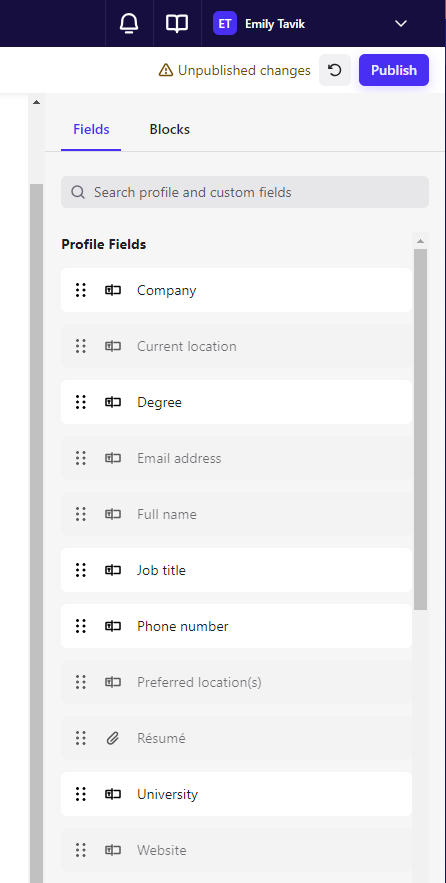
Task: Click the Publish button
Action: pyautogui.click(x=394, y=70)
